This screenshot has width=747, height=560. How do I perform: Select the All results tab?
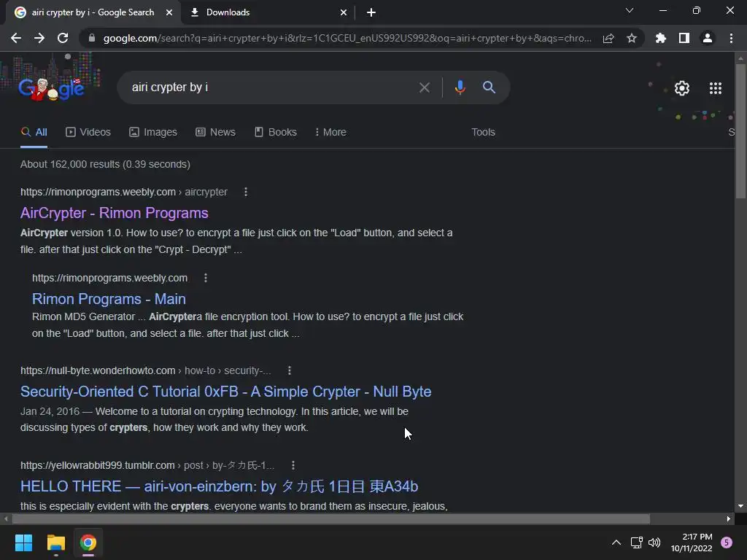[34, 133]
